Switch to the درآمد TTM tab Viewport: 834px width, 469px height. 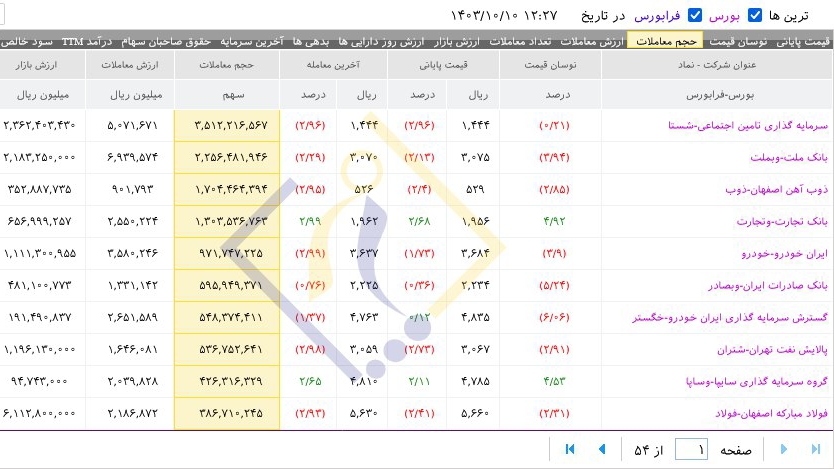pos(87,41)
